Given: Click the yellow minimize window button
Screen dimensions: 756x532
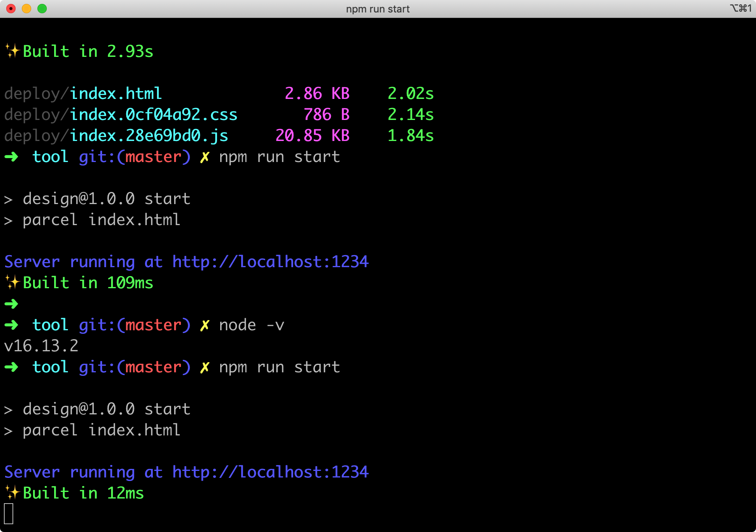Looking at the screenshot, I should coord(26,9).
